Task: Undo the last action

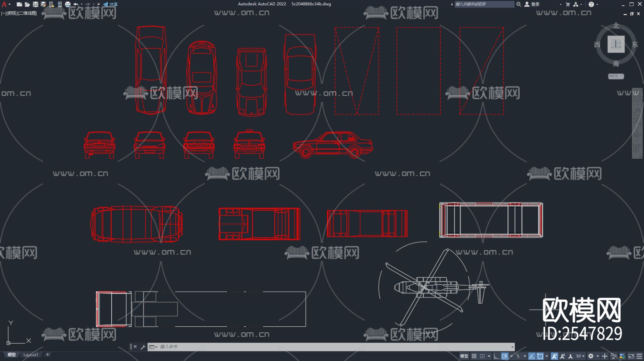Action: pyautogui.click(x=75, y=4)
